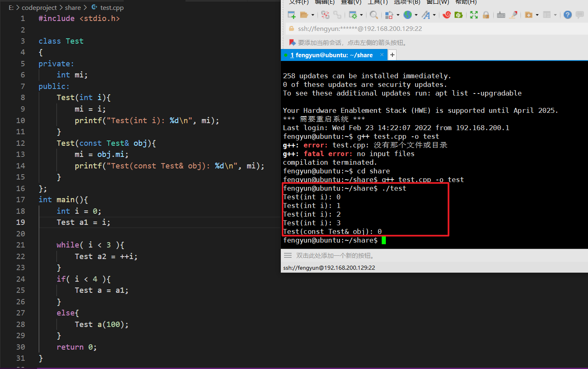Click the codeproject breadcrumb segment
The image size is (588, 369).
pos(40,7)
